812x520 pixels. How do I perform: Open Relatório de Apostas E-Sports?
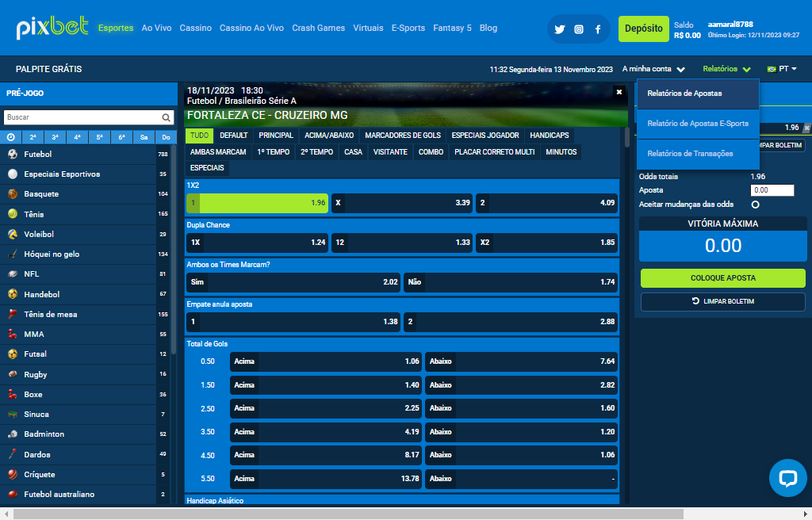(x=698, y=124)
